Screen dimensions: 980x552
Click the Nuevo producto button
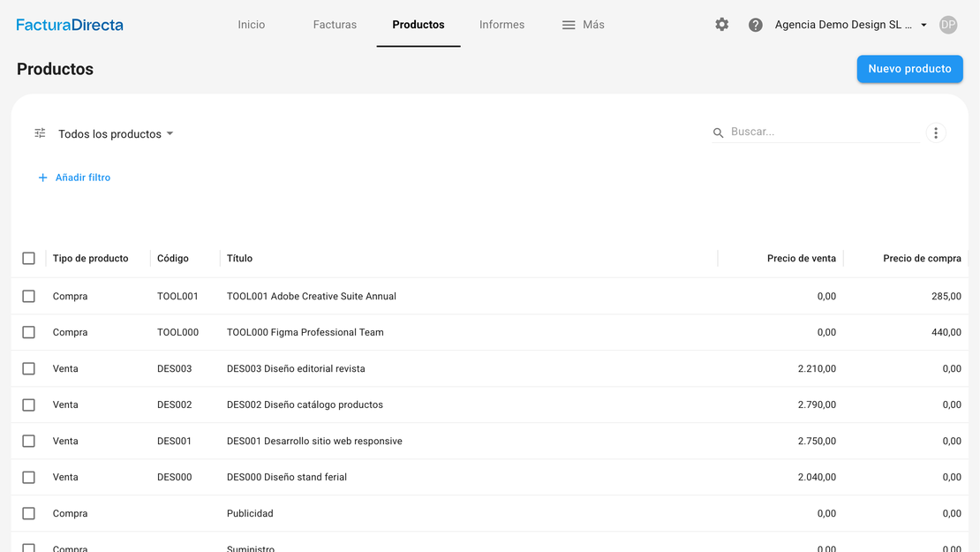pos(909,69)
